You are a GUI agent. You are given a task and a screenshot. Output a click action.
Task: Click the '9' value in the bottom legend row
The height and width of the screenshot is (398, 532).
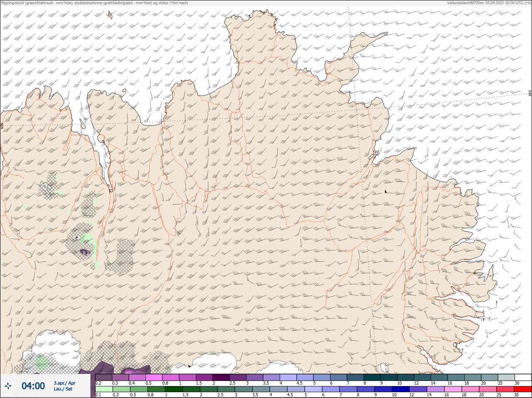(x=375, y=395)
